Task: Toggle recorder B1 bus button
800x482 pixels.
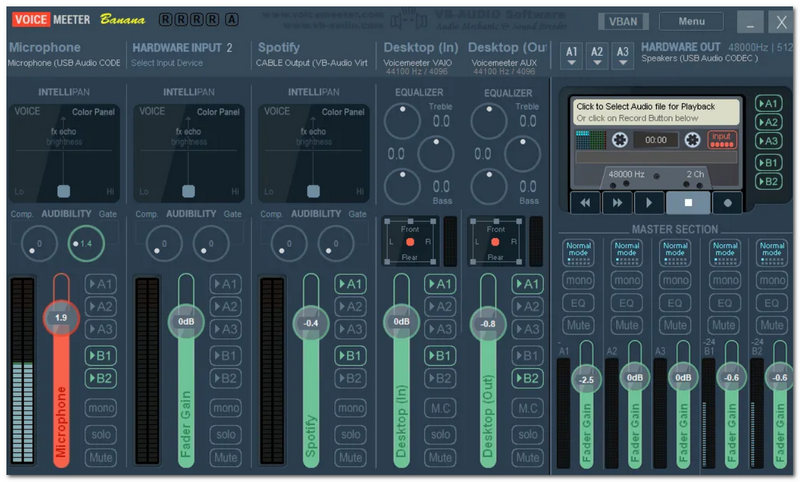Action: coord(768,163)
